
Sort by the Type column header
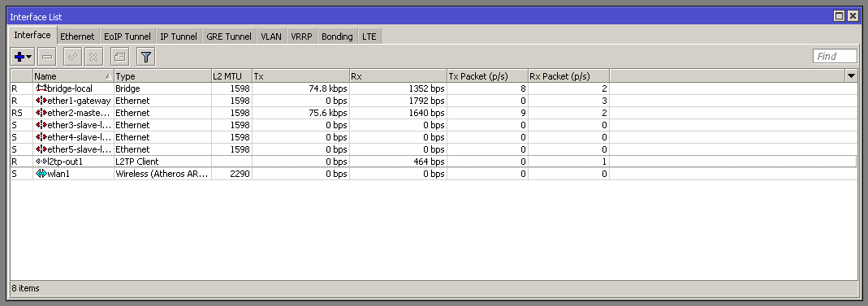(x=162, y=76)
